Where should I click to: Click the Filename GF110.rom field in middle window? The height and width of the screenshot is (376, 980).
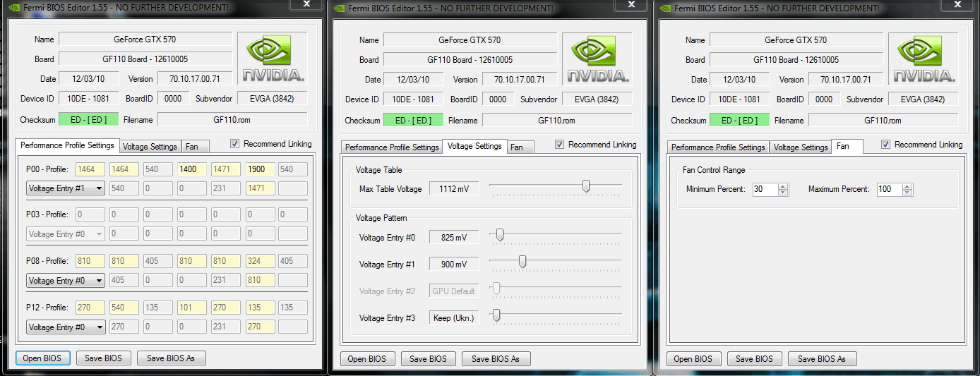click(x=557, y=121)
